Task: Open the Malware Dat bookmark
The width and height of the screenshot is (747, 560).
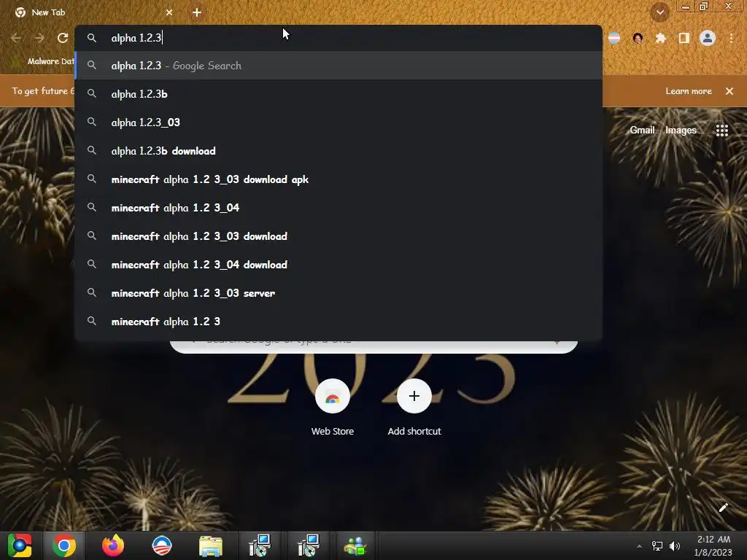Action: pos(43,61)
